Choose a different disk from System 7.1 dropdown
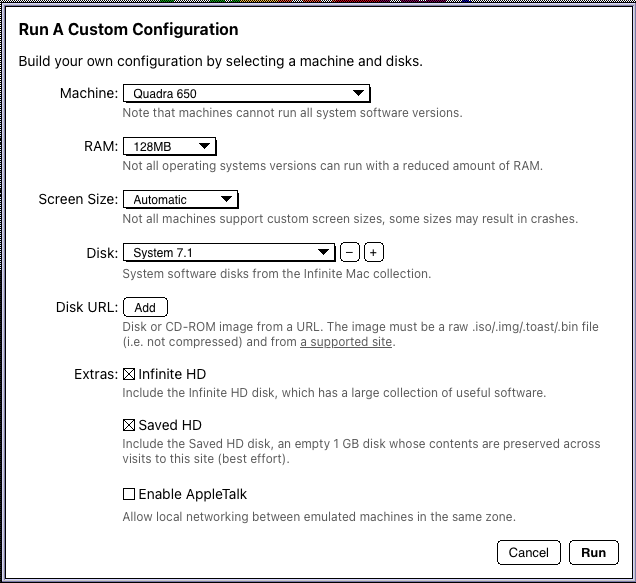This screenshot has width=636, height=583. [229, 253]
